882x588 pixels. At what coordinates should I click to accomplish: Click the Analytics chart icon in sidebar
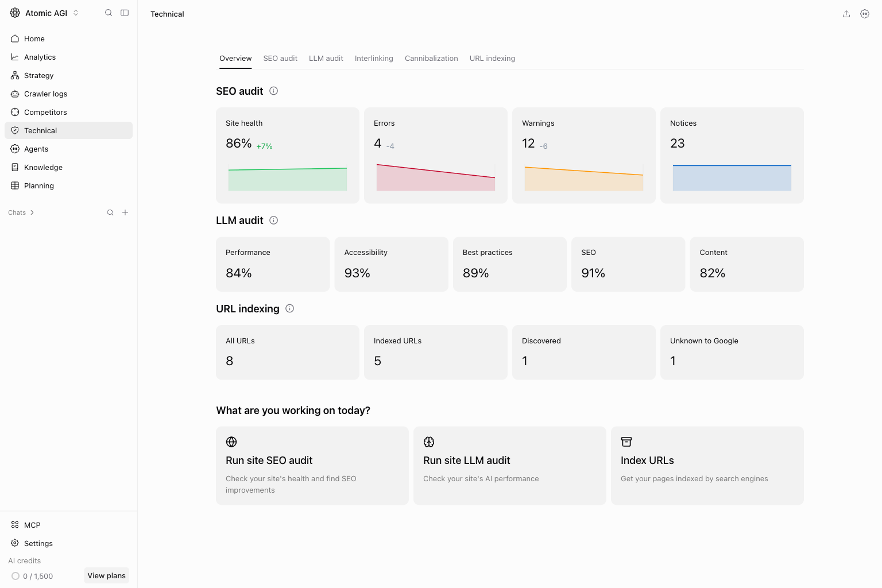coord(15,57)
